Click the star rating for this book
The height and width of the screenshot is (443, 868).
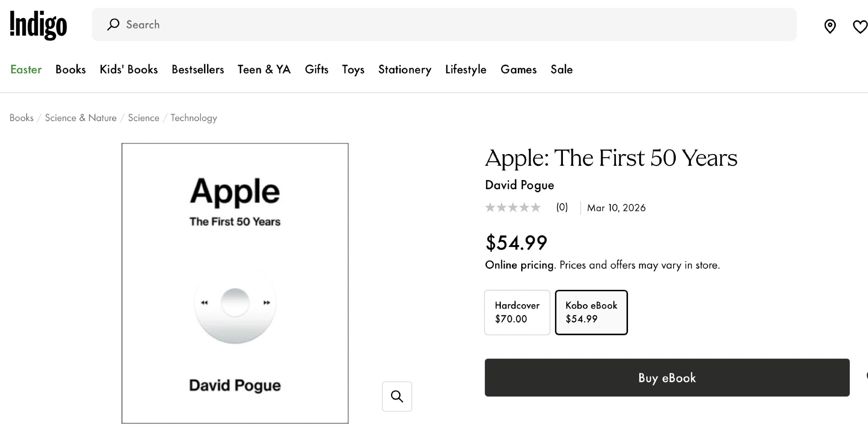(513, 207)
